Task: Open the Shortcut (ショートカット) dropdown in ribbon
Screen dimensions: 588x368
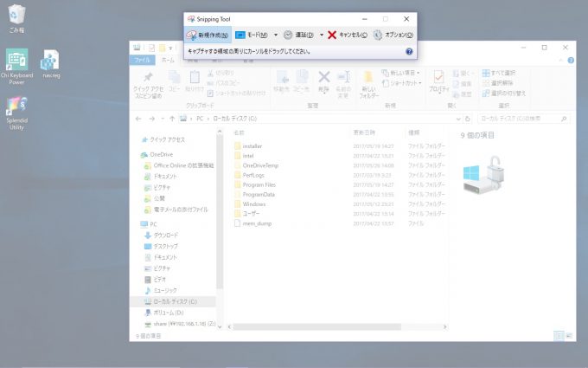Action: click(x=401, y=83)
